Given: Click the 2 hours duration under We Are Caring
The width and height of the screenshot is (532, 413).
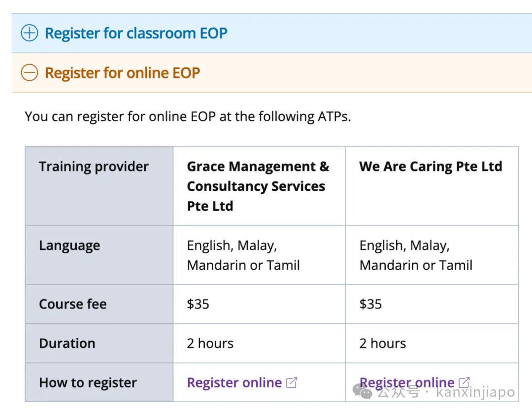Looking at the screenshot, I should 382,344.
